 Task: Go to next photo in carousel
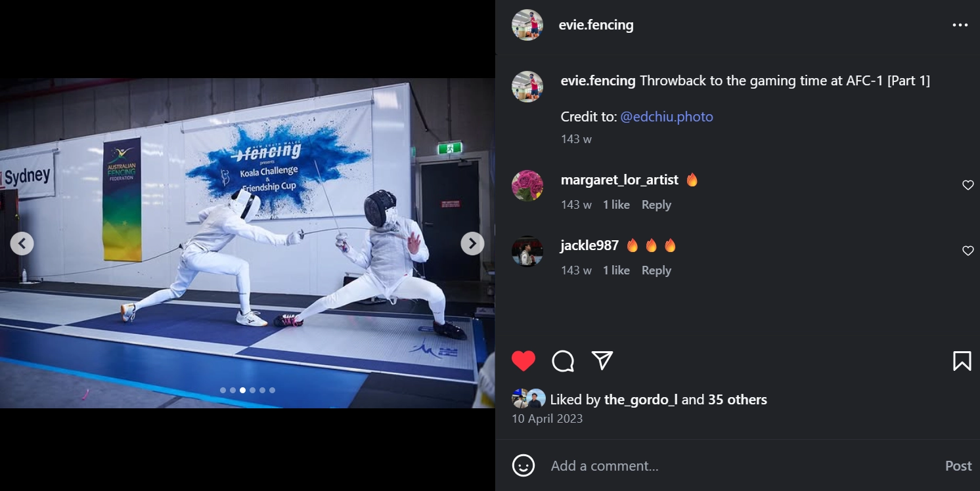click(472, 244)
